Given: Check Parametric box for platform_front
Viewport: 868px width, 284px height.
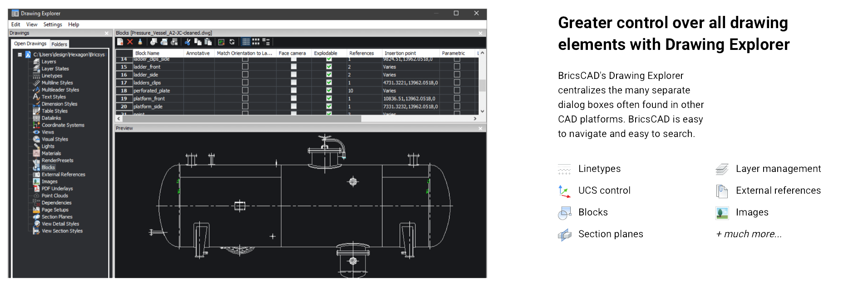Looking at the screenshot, I should tap(457, 98).
